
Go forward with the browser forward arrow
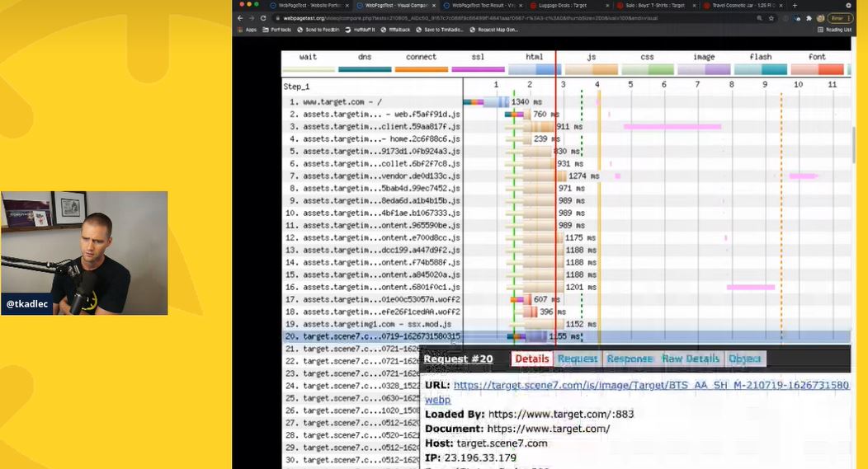252,18
